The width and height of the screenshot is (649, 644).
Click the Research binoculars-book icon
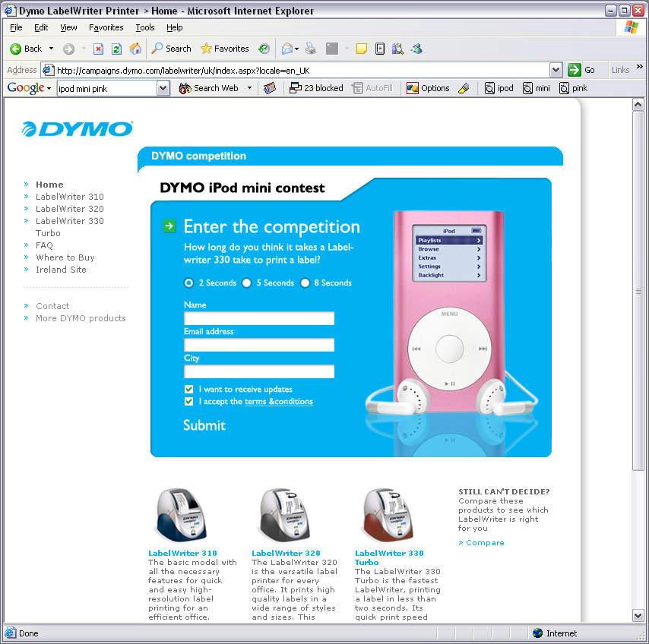(x=397, y=49)
